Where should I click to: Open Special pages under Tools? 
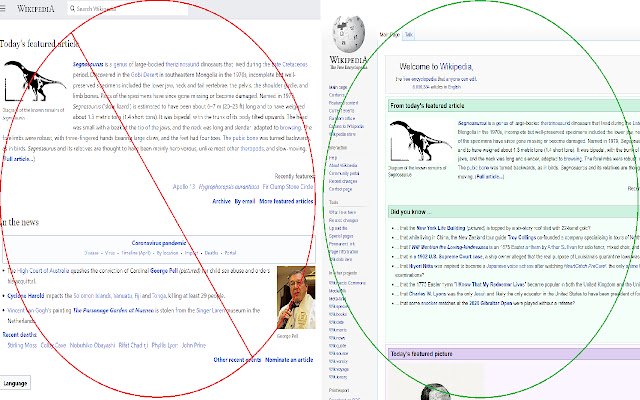pos(340,236)
